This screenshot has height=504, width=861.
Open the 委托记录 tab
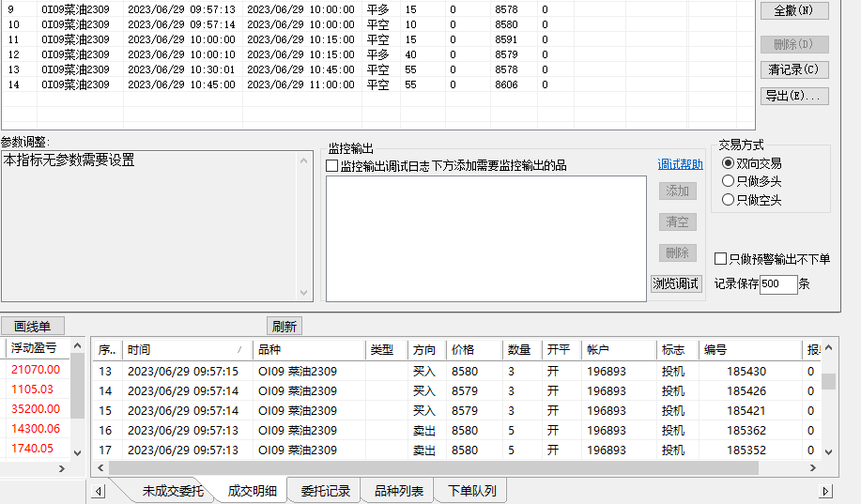point(325,491)
